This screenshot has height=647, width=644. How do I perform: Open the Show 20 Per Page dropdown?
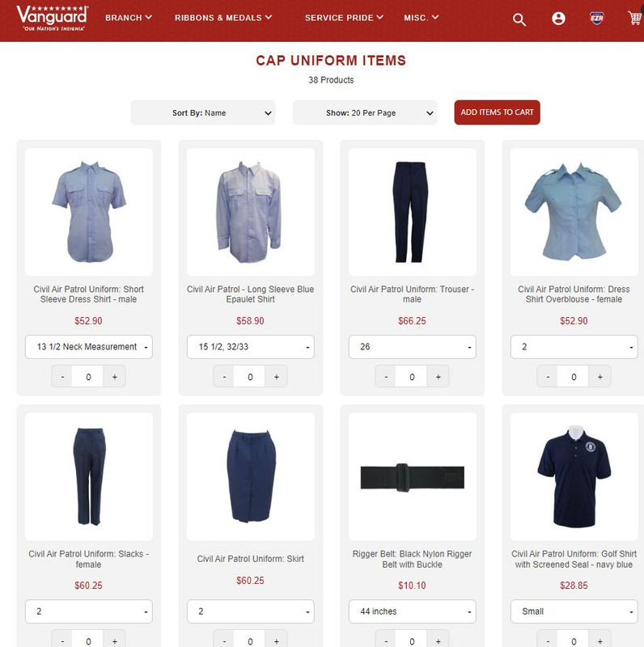click(365, 112)
